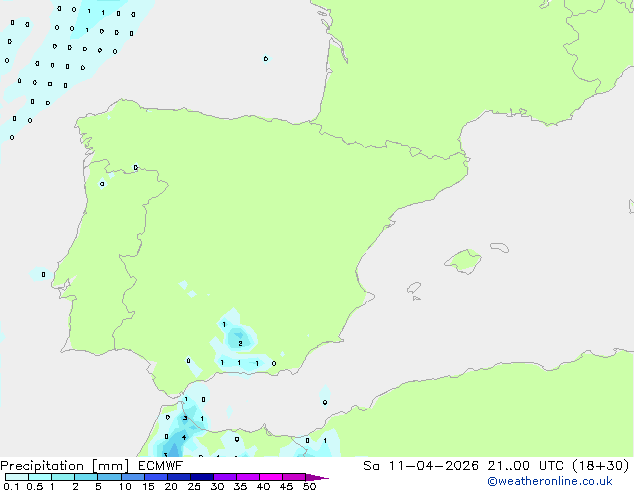Click the legend value '10'
This screenshot has height=490, width=634.
point(125,486)
